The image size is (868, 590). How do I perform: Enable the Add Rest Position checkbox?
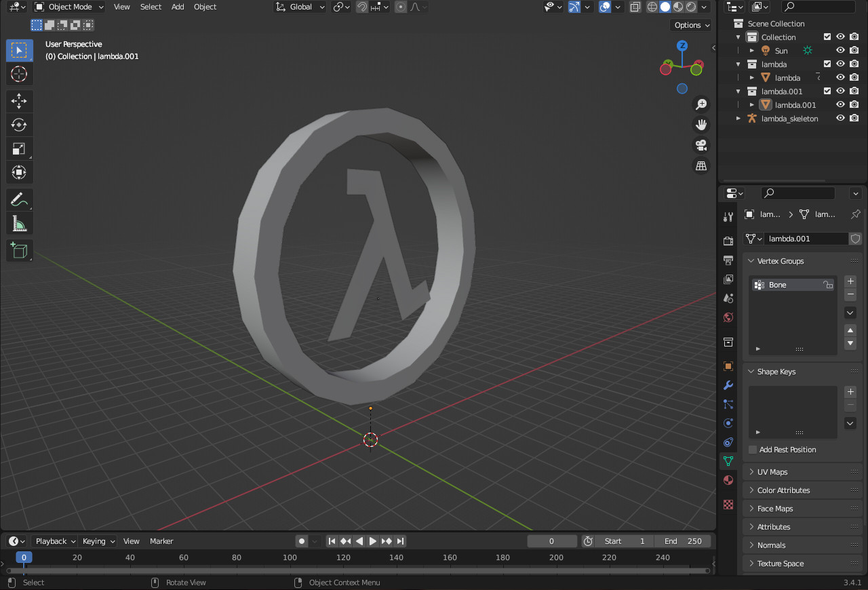pos(754,450)
